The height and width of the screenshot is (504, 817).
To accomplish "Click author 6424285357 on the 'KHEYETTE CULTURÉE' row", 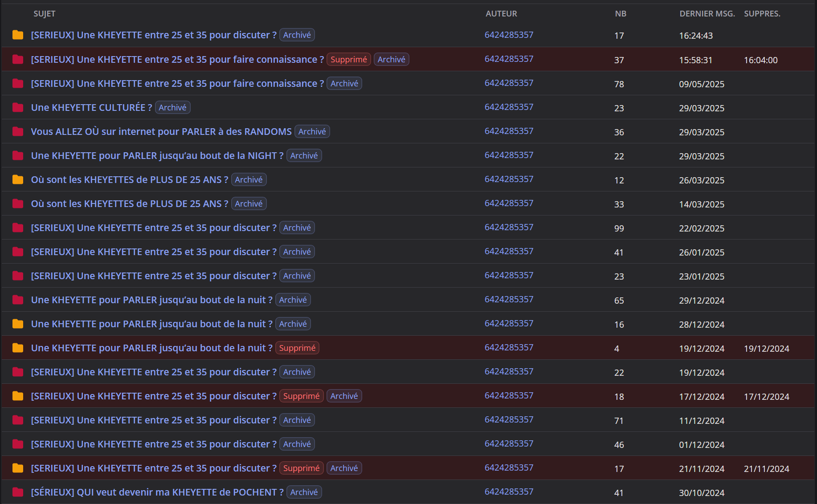I will point(509,107).
